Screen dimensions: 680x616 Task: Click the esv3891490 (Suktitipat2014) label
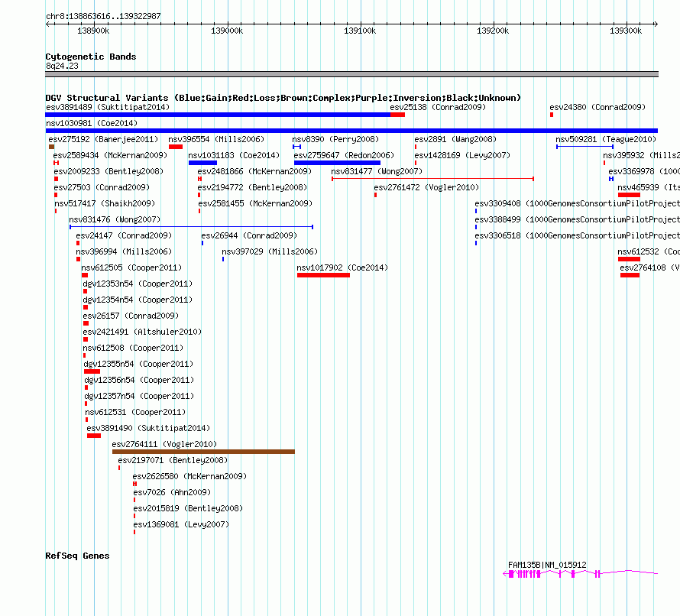pos(148,428)
